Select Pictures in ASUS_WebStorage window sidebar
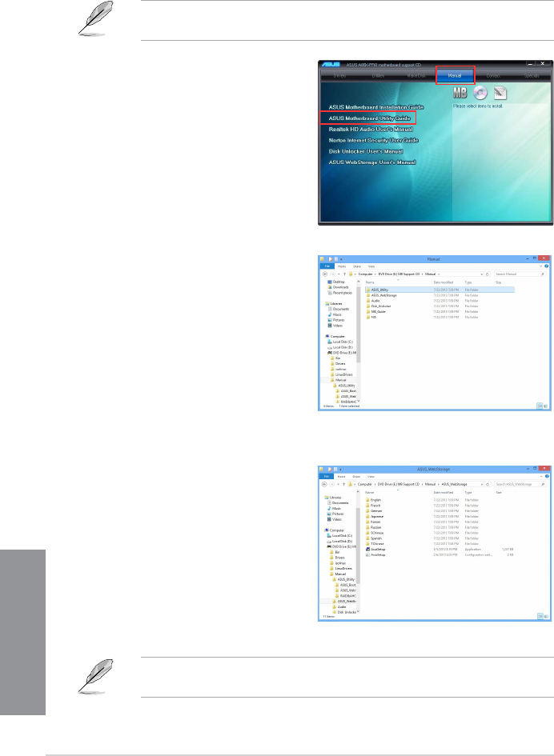This screenshot has width=554, height=756. (x=335, y=514)
